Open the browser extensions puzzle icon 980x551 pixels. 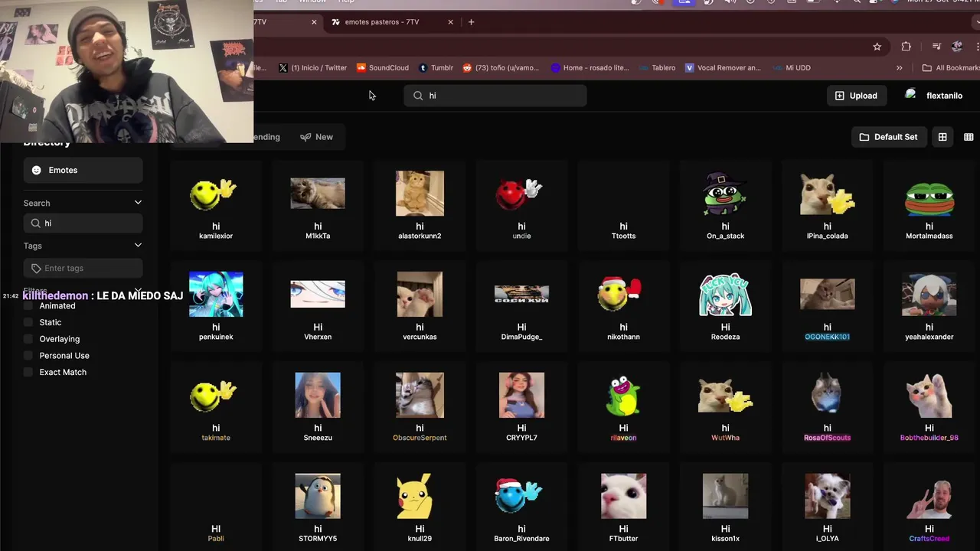pyautogui.click(x=906, y=47)
